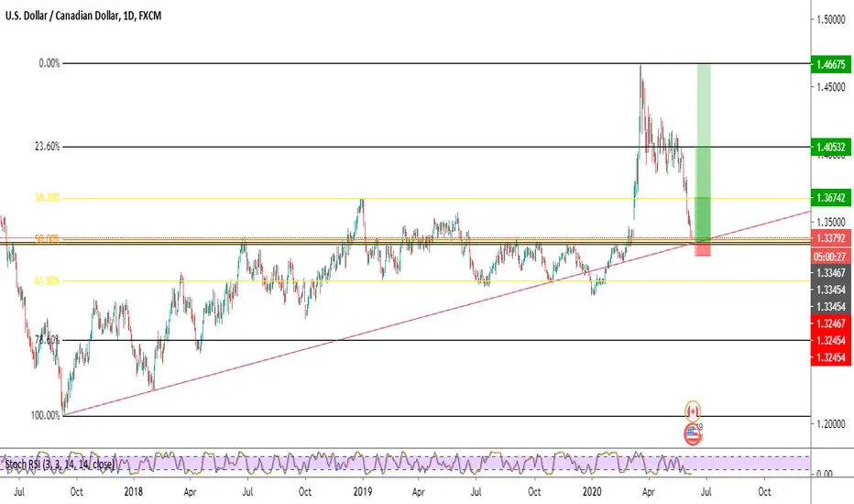Click the current price tag 1.33792
854x504 pixels.
click(830, 238)
